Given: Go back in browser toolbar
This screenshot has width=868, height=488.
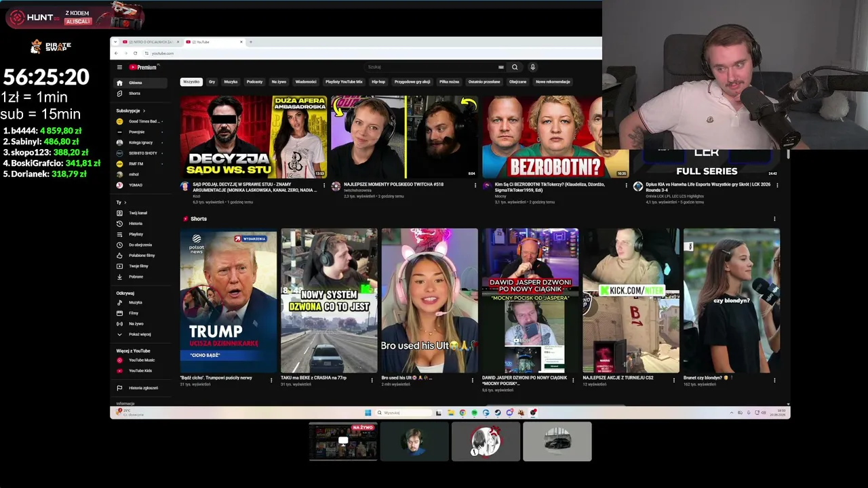Looking at the screenshot, I should tap(116, 53).
